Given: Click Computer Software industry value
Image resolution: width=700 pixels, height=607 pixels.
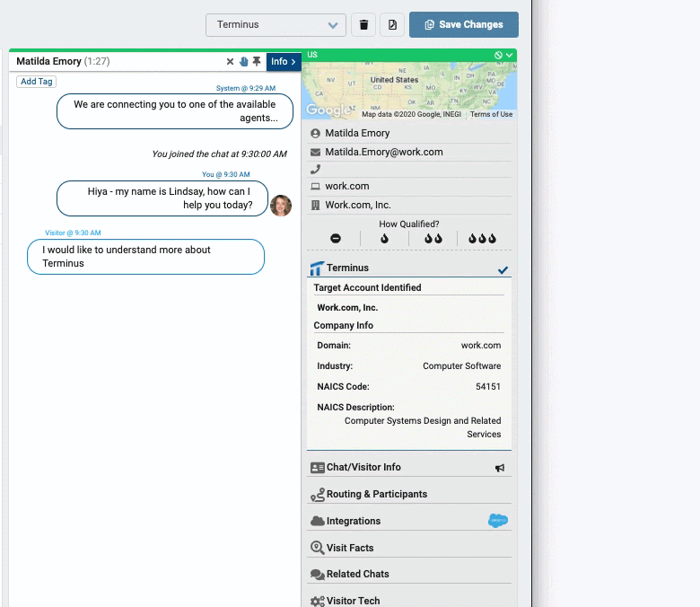Looking at the screenshot, I should coord(461,365).
